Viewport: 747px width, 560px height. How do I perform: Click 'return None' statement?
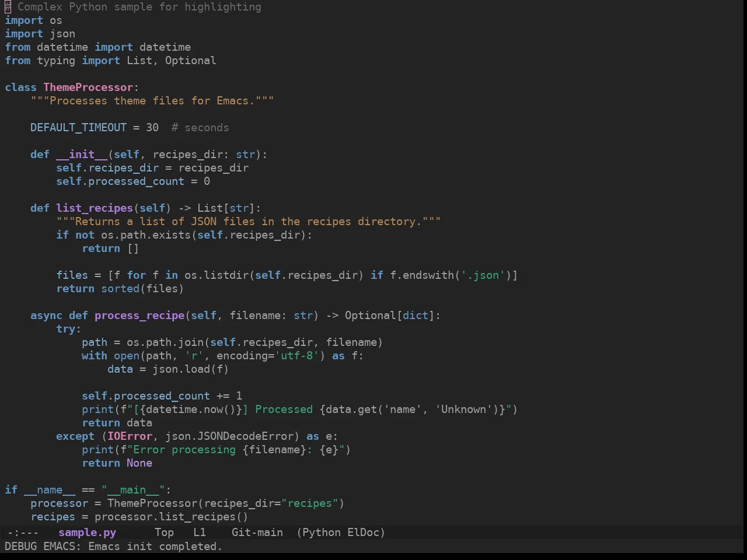point(117,463)
